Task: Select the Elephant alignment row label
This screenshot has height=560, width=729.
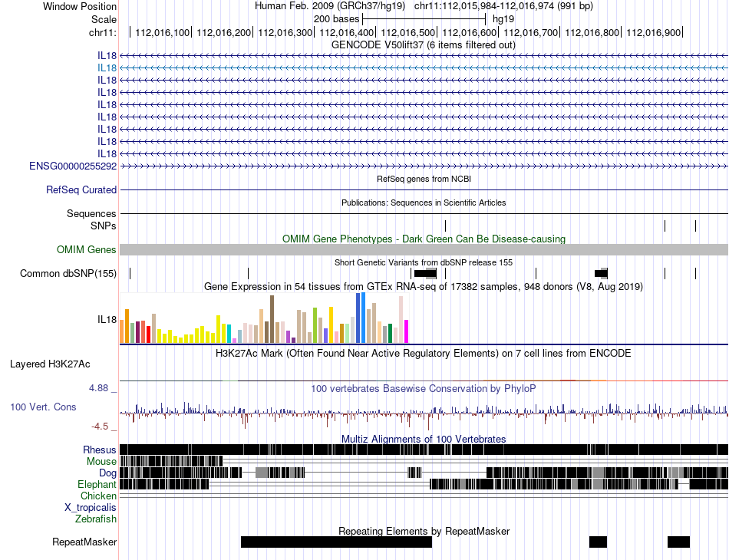Action: point(97,484)
